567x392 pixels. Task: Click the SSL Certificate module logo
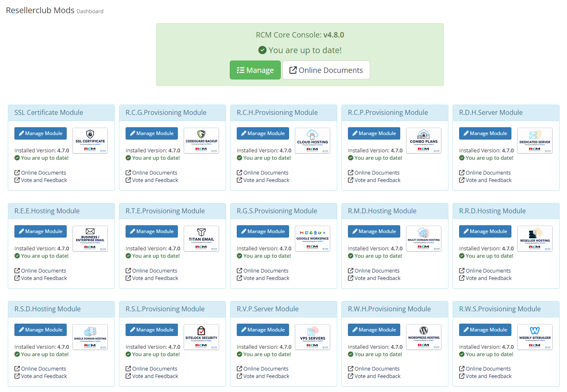90,140
